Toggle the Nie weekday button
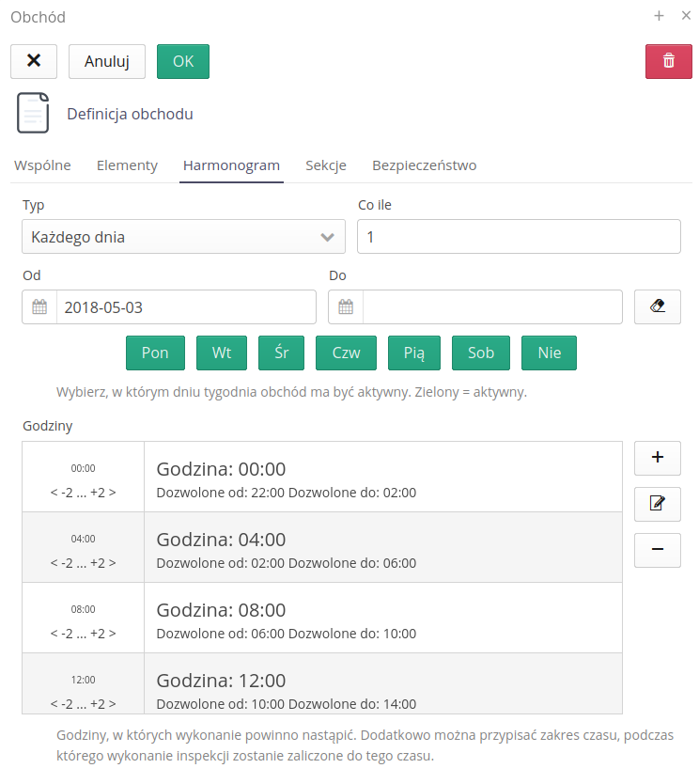Viewport: 699px width, 784px height. [549, 353]
